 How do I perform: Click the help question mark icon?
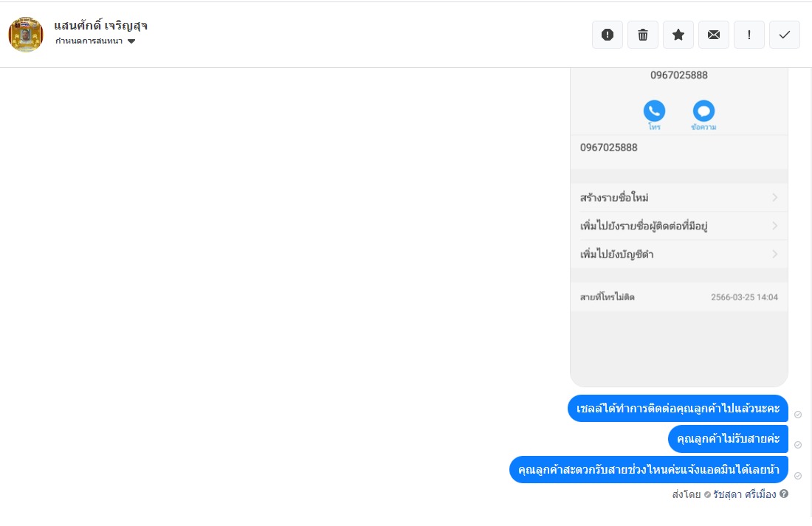pyautogui.click(x=784, y=494)
